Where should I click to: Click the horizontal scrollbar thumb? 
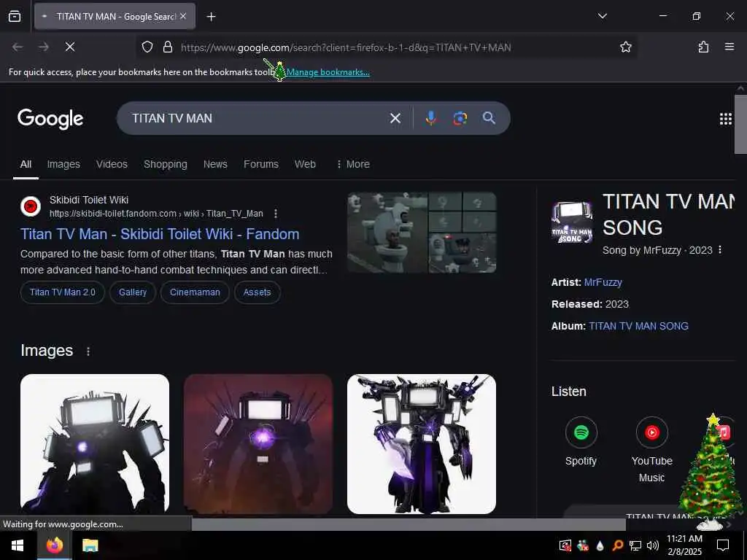(409, 524)
